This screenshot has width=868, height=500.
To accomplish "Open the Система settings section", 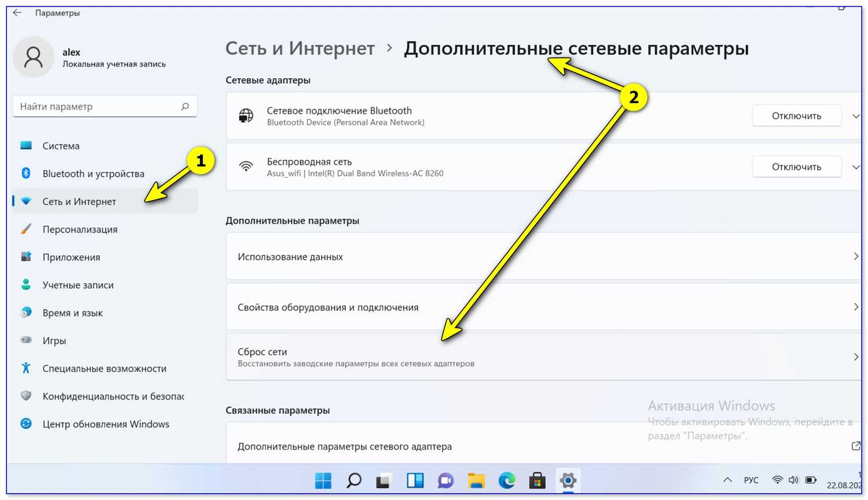I will 105,146.
